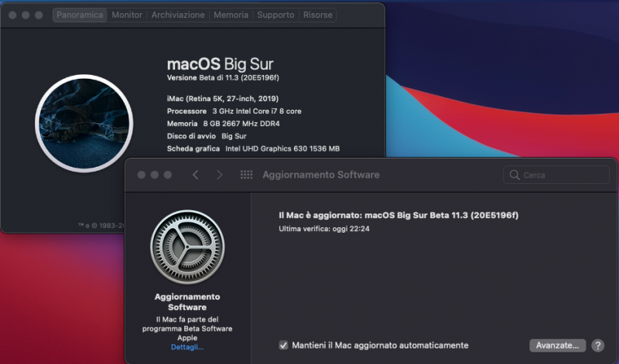619x364 pixels.
Task: Go back with the left chevron
Action: tap(196, 175)
